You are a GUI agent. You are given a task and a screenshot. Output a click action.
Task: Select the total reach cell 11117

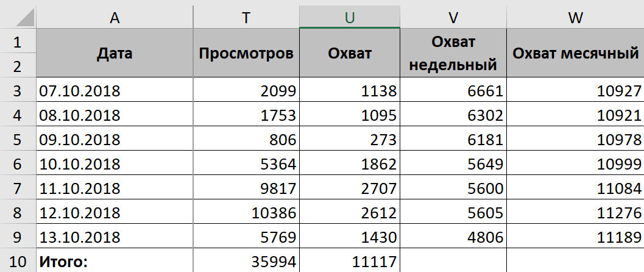pyautogui.click(x=350, y=261)
